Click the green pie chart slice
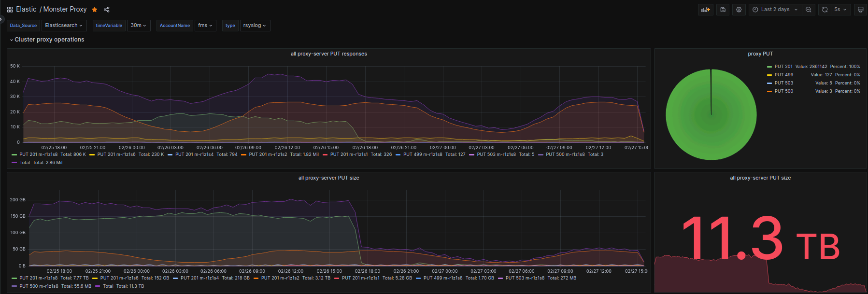The height and width of the screenshot is (294, 868). point(711,114)
